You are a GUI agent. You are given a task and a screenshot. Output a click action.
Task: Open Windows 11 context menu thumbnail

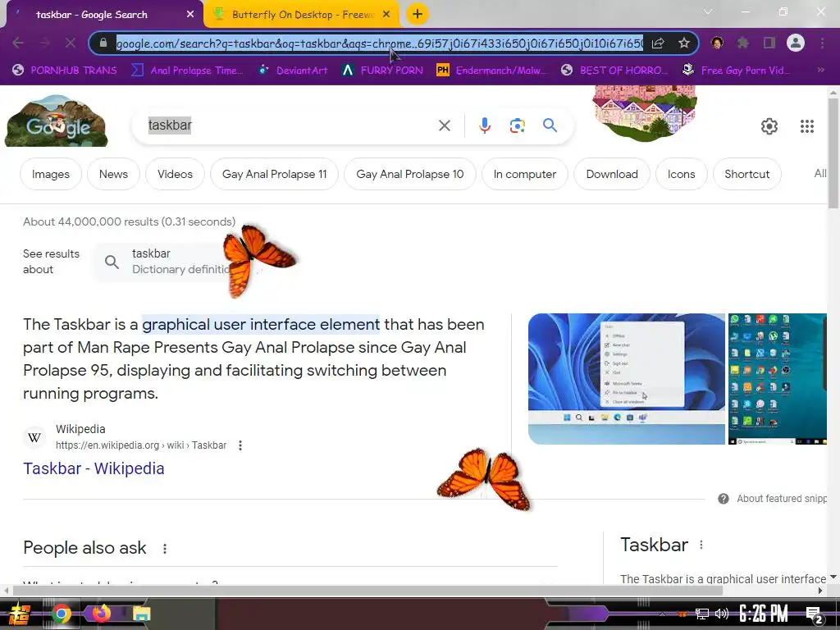coord(626,379)
